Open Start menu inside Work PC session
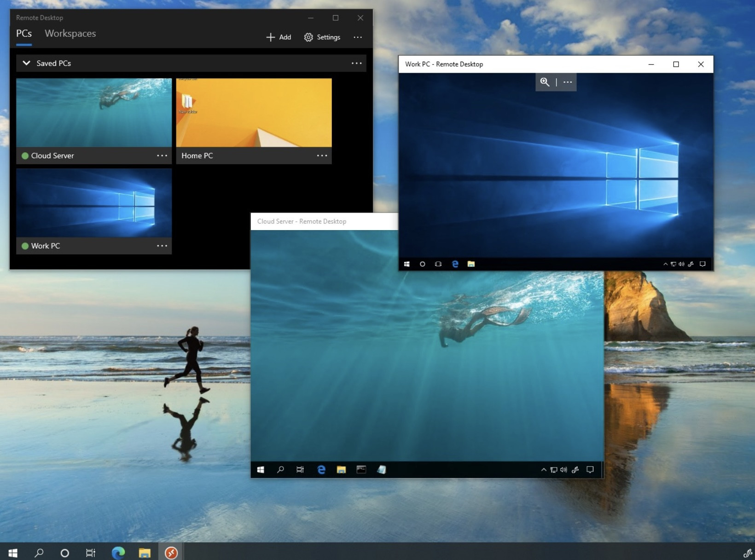755x560 pixels. (407, 264)
